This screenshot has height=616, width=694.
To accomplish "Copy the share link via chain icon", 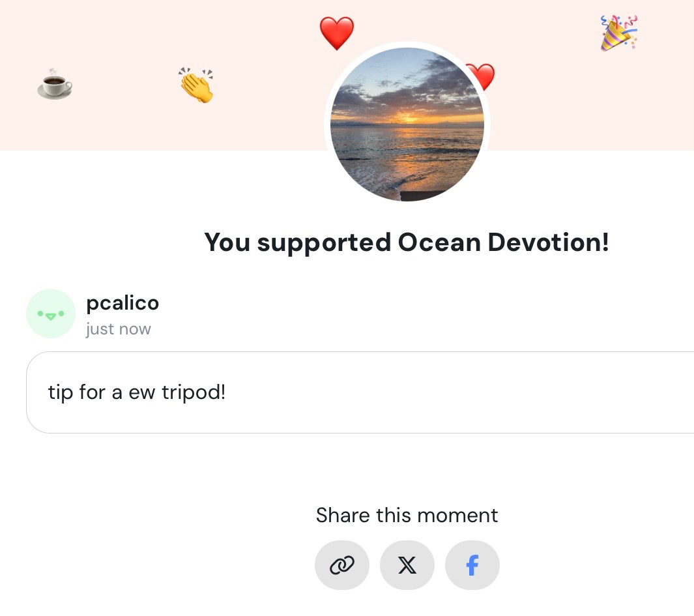I will pos(341,565).
